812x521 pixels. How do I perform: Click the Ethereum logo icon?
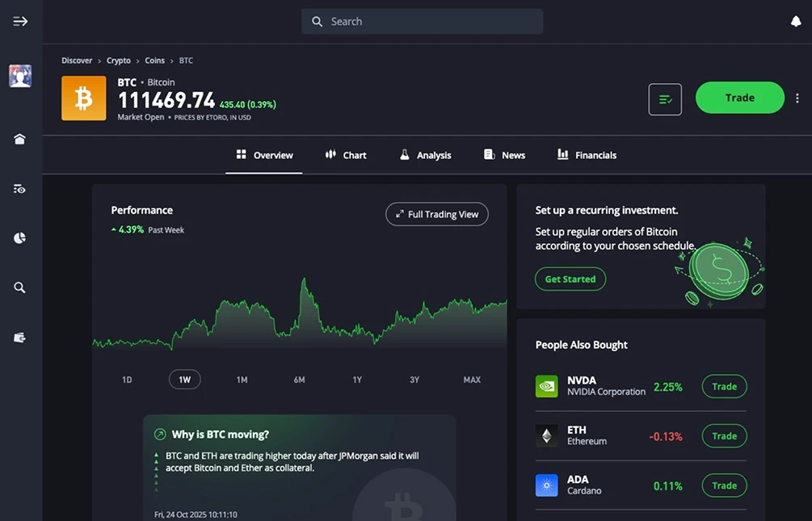pos(547,435)
